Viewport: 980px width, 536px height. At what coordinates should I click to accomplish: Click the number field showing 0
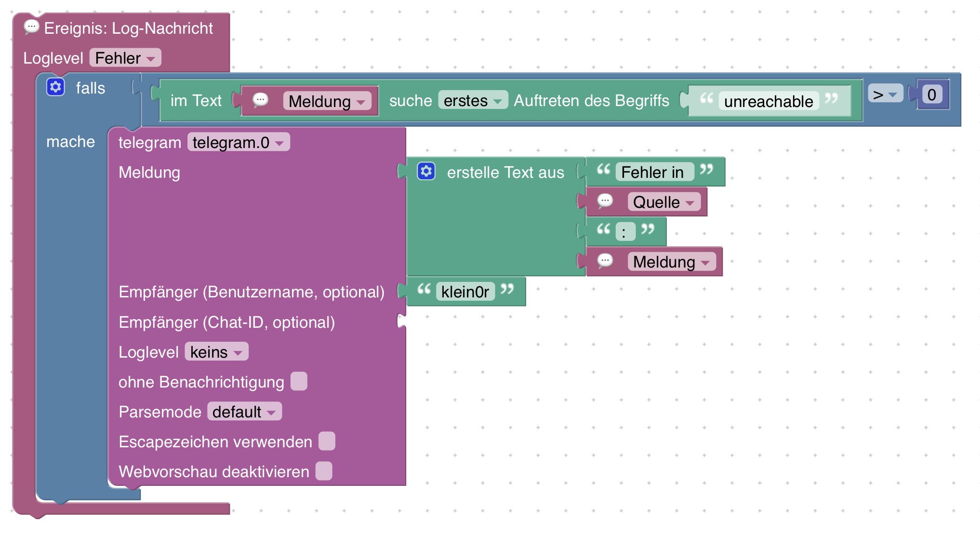[x=932, y=94]
